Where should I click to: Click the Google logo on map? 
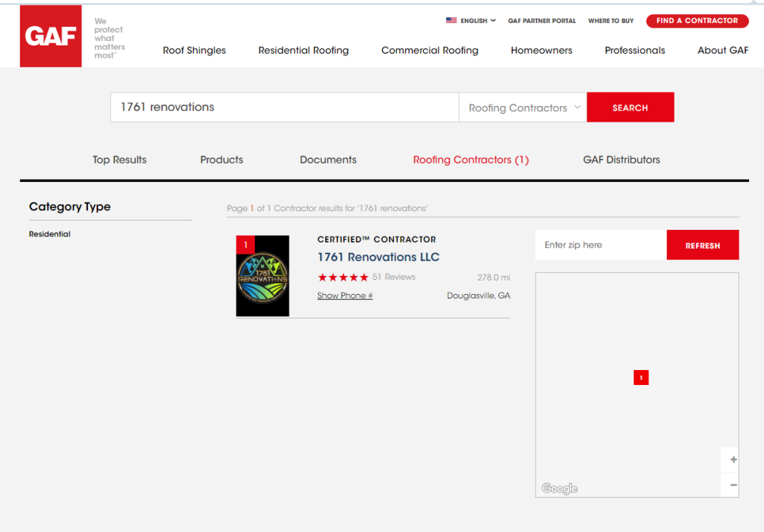[560, 488]
